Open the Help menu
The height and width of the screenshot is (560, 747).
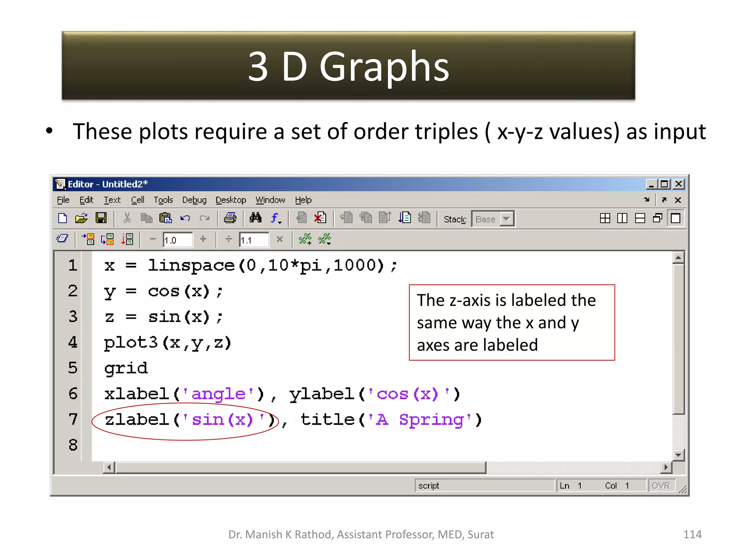(x=303, y=200)
